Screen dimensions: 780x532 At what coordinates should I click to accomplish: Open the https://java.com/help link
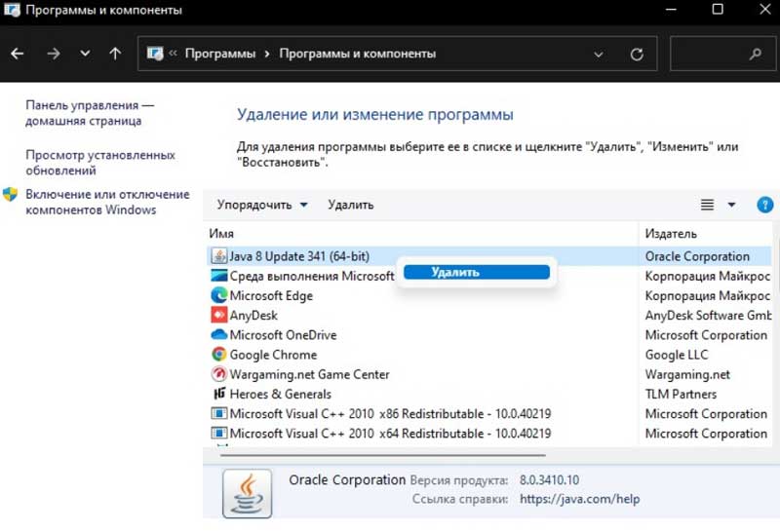(579, 499)
